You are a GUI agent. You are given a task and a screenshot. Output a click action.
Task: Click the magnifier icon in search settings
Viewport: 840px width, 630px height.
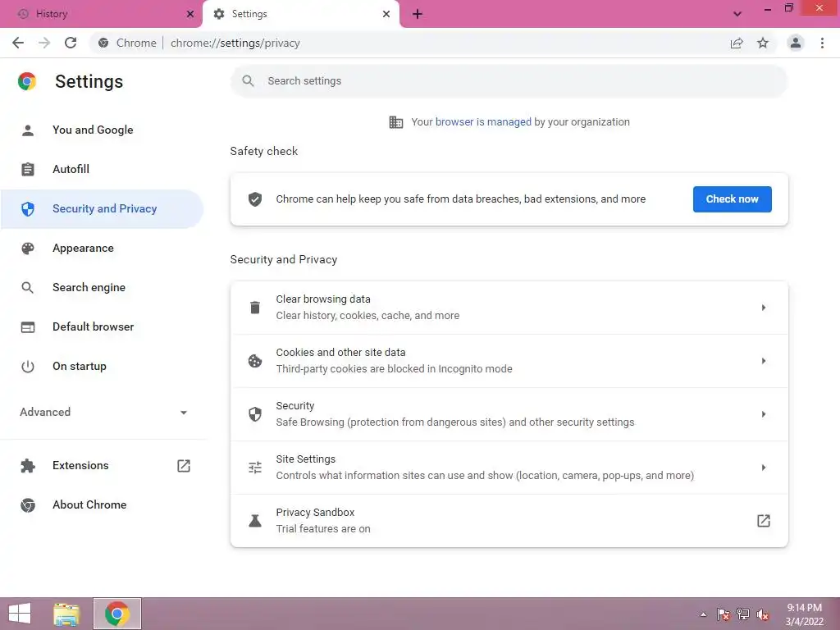(248, 81)
